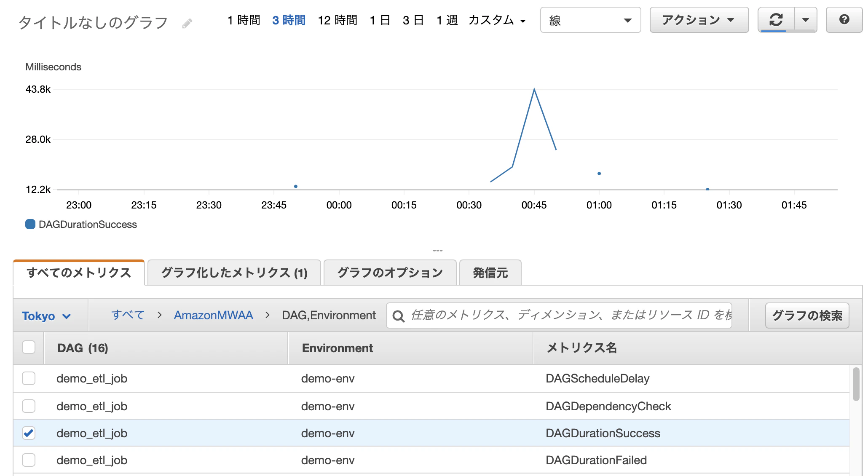Click the metrics table vertical scrollbar
Screen dimensions: 868x476
pos(856,384)
